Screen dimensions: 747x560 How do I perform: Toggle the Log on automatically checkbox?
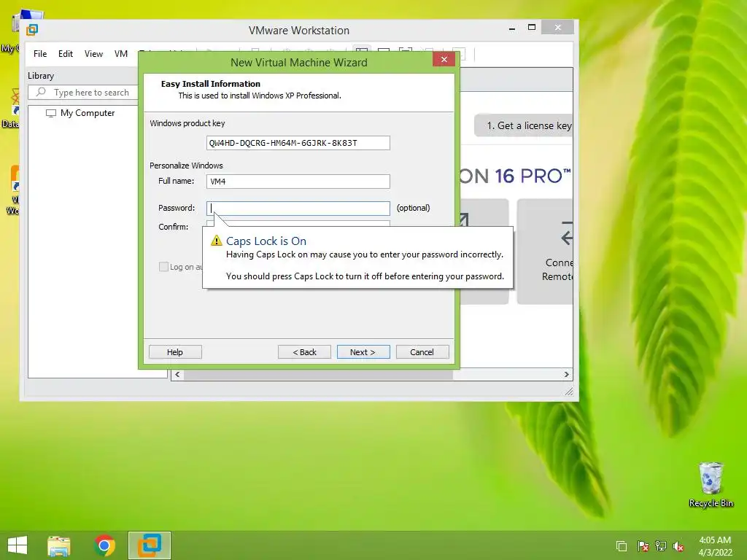click(x=163, y=267)
